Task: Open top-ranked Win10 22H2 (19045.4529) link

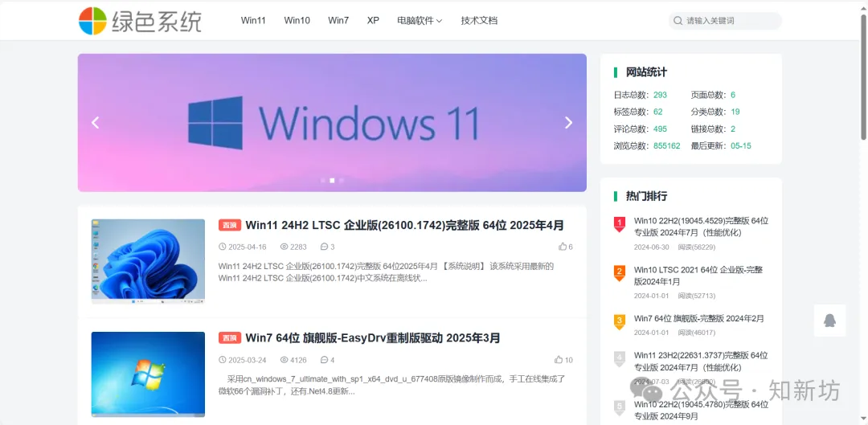Action: 701,227
